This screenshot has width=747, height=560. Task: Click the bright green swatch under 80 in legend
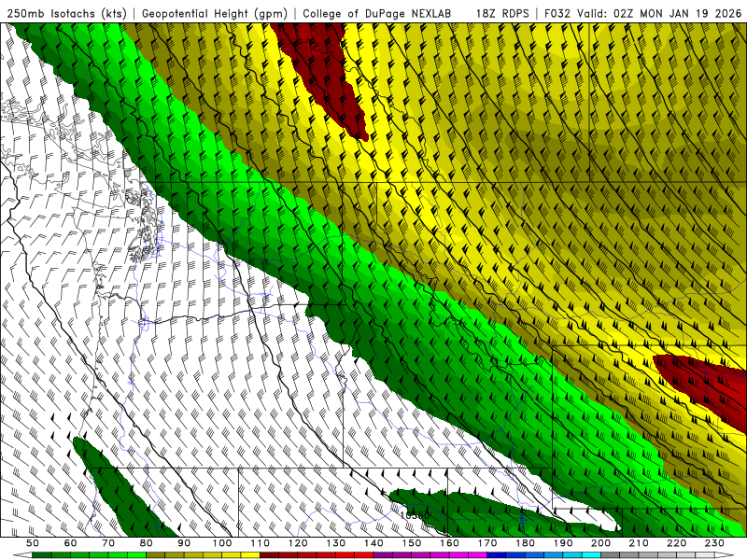(136, 554)
